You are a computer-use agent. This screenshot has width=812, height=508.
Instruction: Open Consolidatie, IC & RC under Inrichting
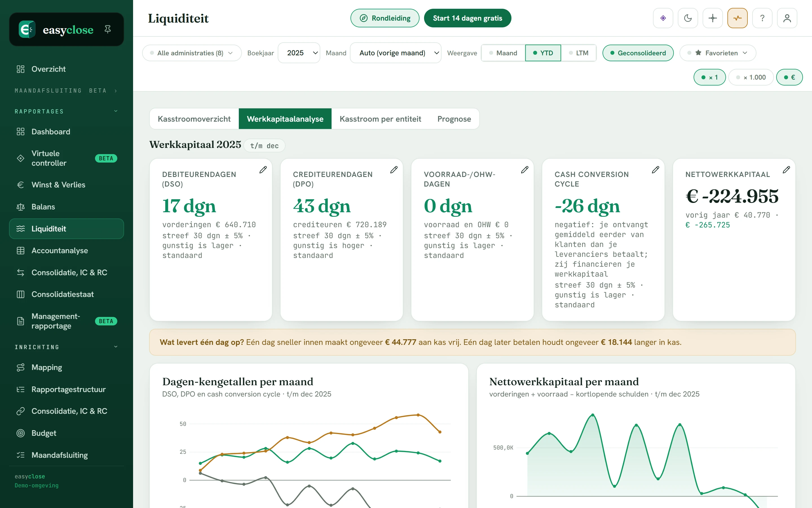pyautogui.click(x=67, y=411)
